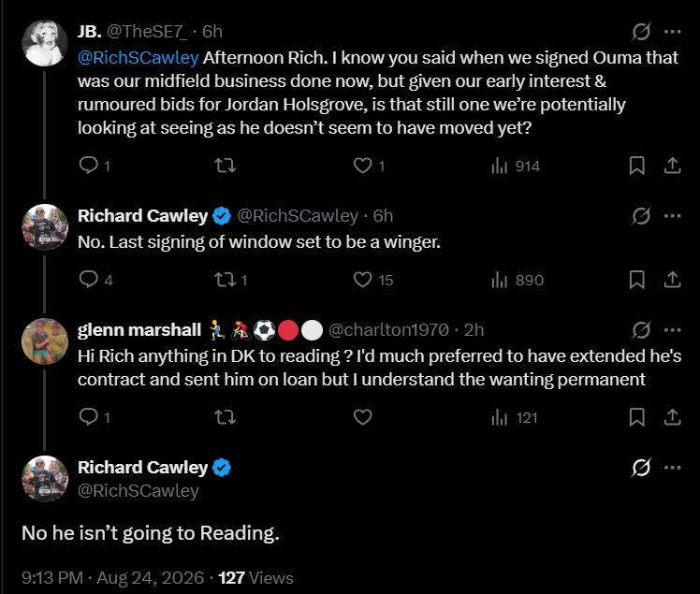This screenshot has width=700, height=594.
Task: View analytics showing 890 views
Action: coord(518,280)
